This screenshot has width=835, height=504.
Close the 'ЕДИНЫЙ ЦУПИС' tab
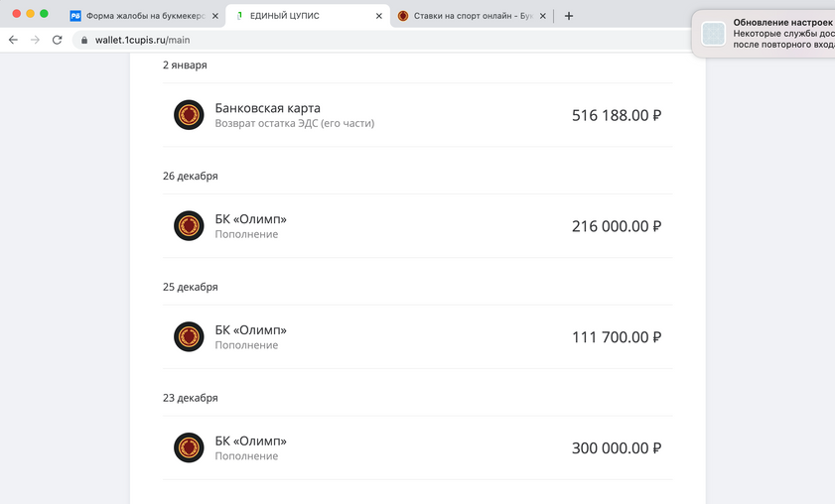pyautogui.click(x=379, y=16)
